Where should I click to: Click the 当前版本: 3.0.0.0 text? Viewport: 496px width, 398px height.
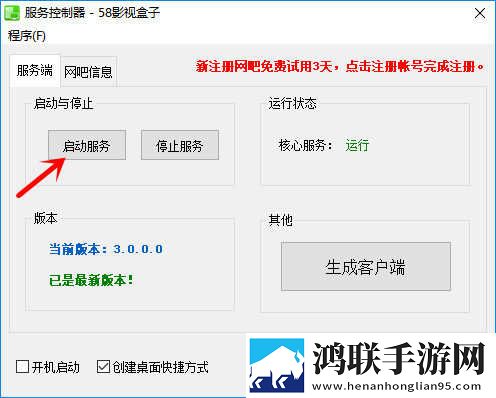tap(106, 249)
